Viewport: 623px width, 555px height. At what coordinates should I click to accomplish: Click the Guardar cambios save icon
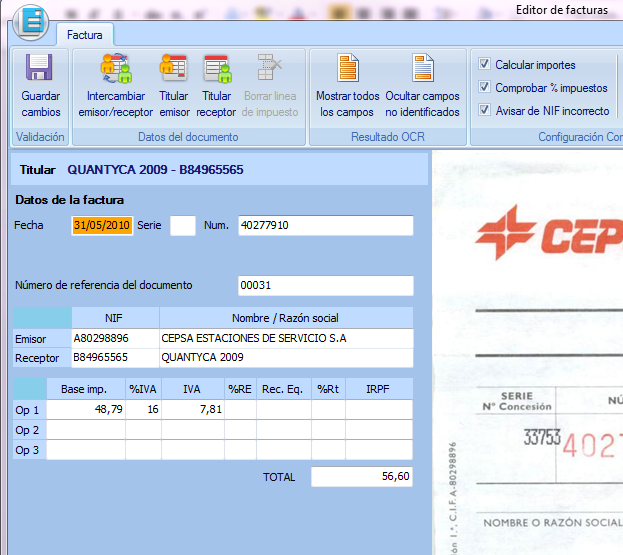coord(39,67)
